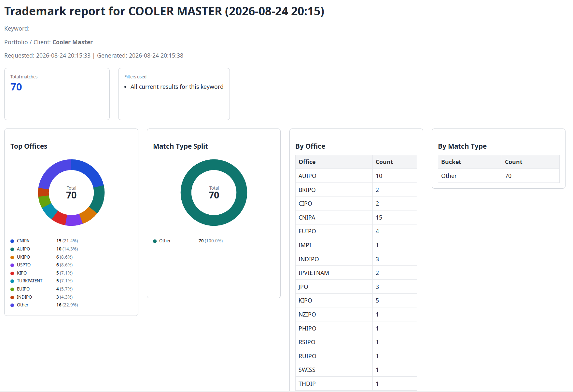Select the SWISS office cell
The height and width of the screenshot is (392, 573).
tap(334, 370)
